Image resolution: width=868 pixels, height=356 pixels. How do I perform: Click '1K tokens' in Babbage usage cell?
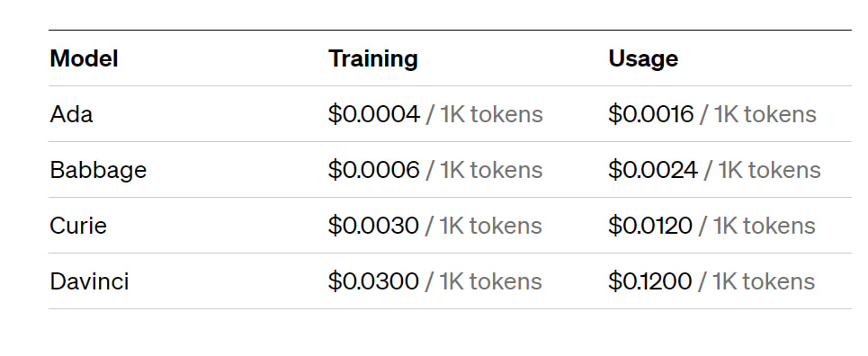tap(769, 170)
